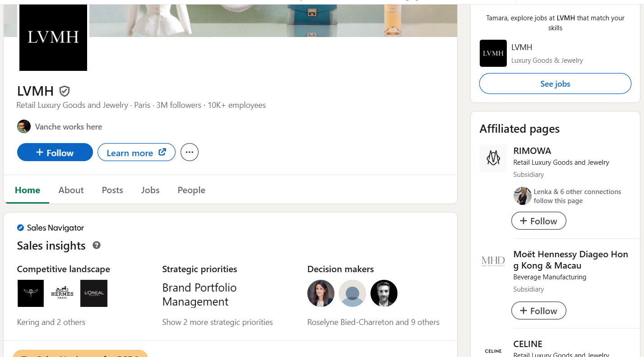Click the MHD Moët Hennessy Diageo logo
Viewport: 644px width, 357px height.
493,261
